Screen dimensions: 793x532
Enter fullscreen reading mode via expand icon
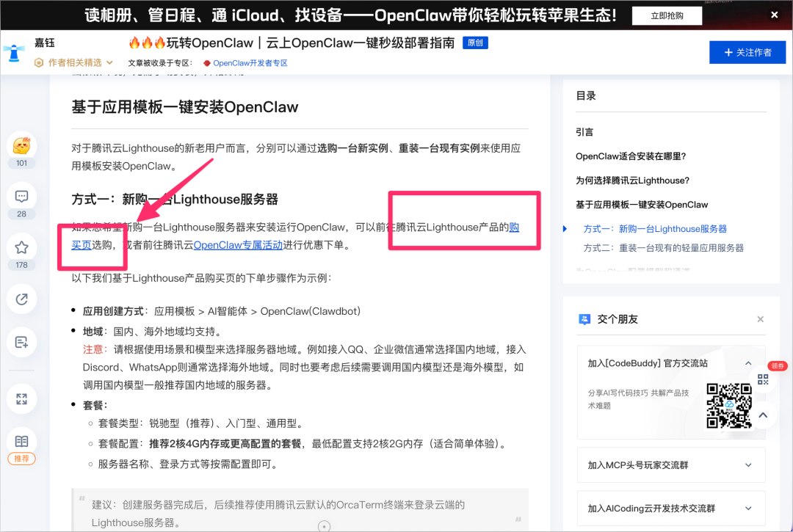click(x=21, y=398)
